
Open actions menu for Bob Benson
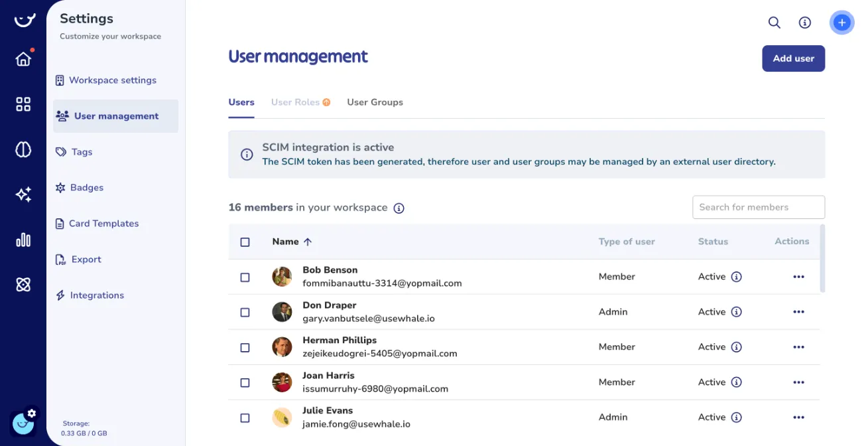(798, 277)
